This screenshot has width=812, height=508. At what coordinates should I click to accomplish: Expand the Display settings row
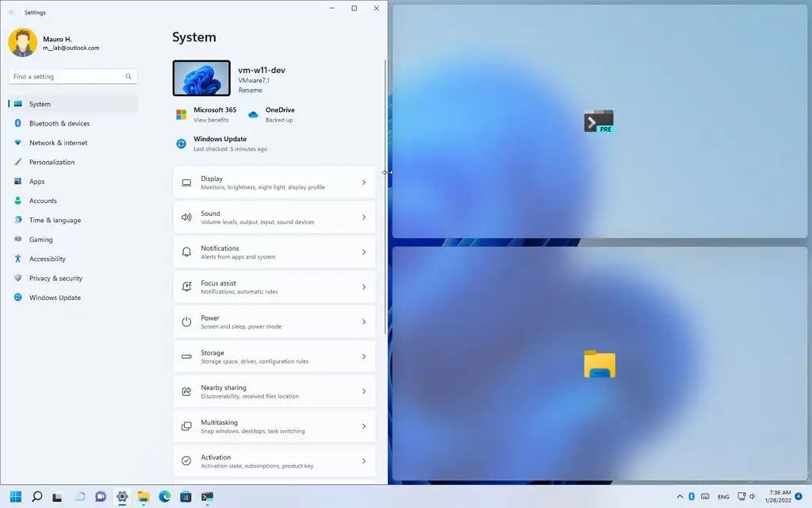tap(274, 183)
